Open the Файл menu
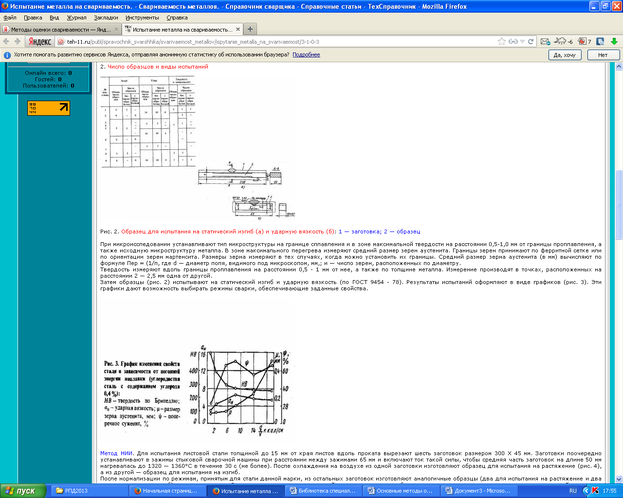 pos(10,17)
